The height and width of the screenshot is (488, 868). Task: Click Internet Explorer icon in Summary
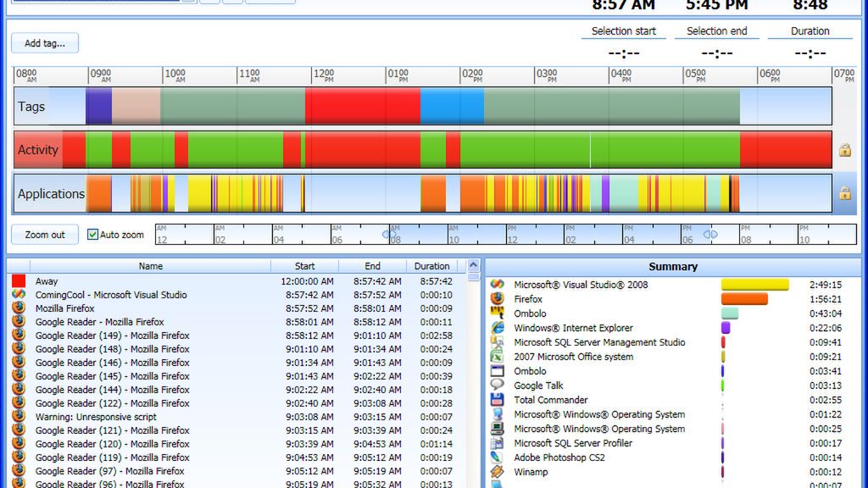[x=497, y=328]
